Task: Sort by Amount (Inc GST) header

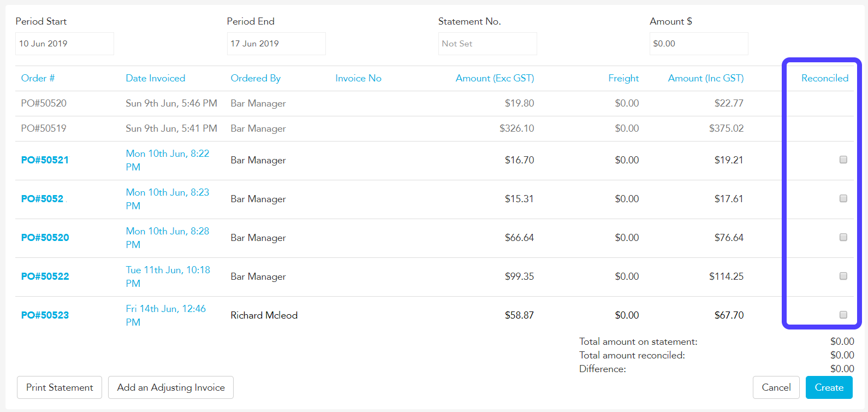Action: click(x=706, y=78)
